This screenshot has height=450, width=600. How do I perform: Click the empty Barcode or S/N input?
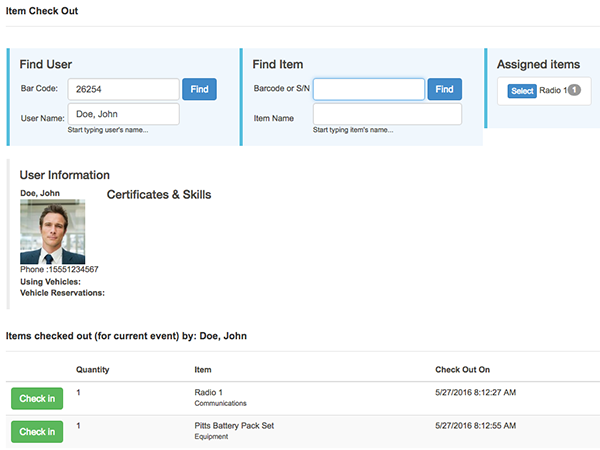click(x=369, y=89)
